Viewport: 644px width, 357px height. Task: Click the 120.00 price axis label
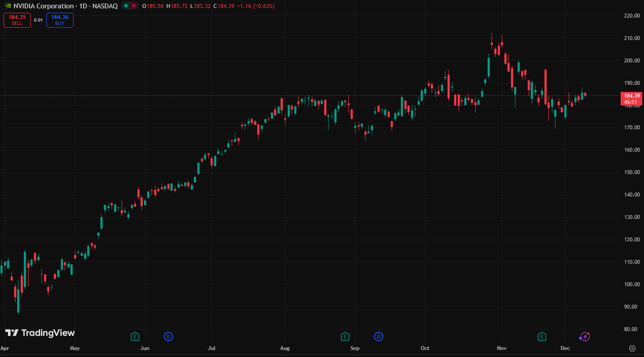(x=631, y=240)
